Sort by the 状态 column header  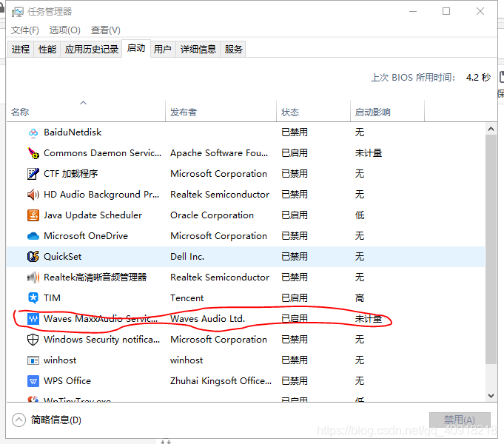(313, 111)
